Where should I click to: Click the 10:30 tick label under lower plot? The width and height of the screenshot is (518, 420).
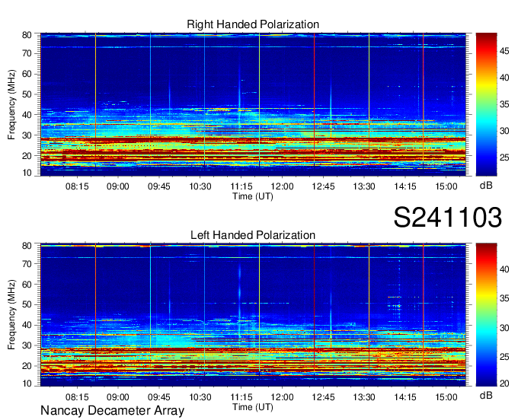click(x=200, y=397)
